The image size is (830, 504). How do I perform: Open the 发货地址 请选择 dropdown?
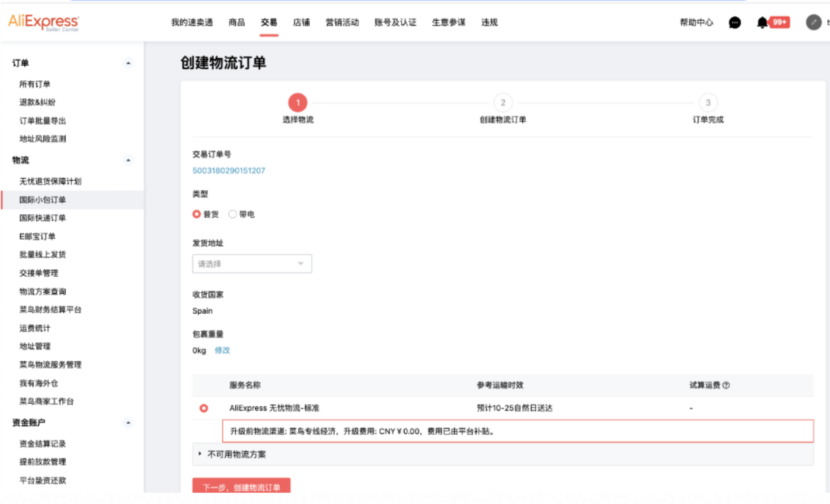[x=252, y=263]
